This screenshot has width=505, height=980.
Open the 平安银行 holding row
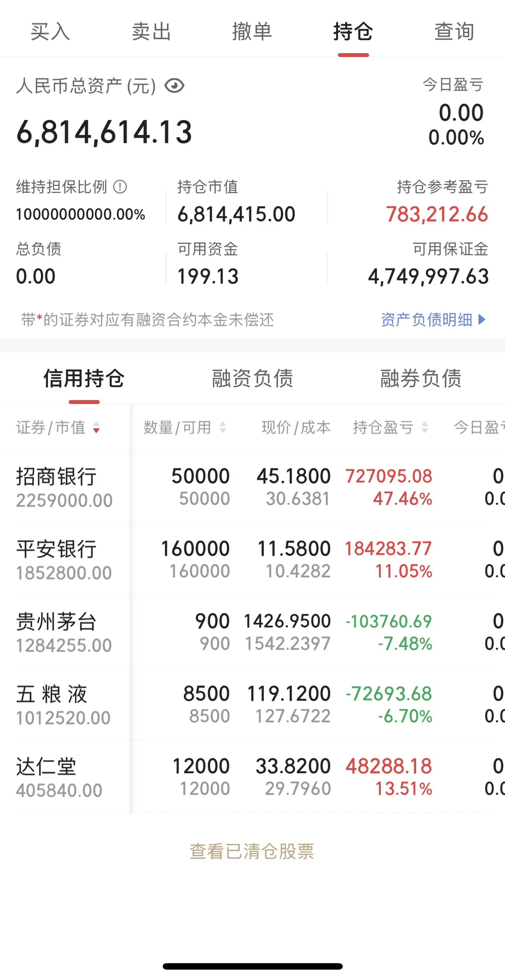click(x=252, y=559)
